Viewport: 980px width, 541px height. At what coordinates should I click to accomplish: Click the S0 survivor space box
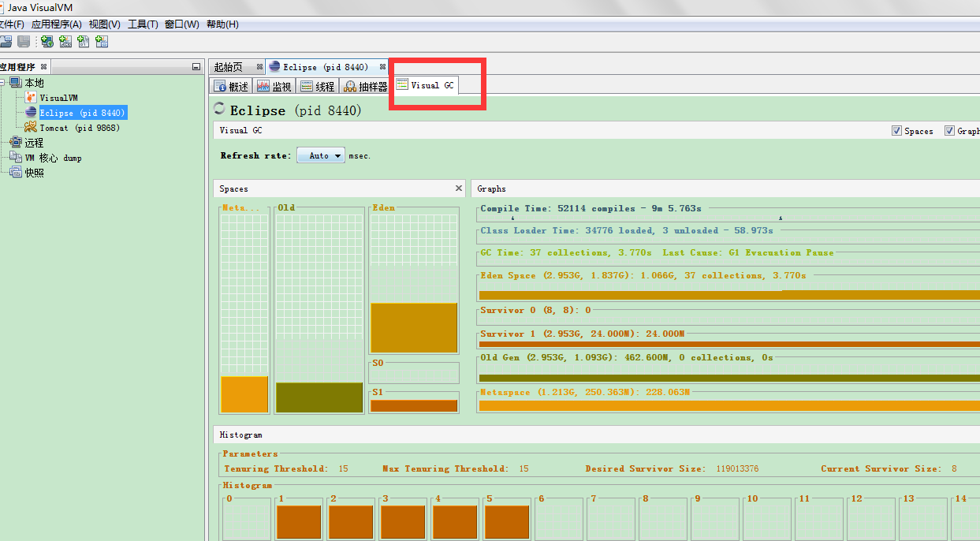(x=414, y=372)
